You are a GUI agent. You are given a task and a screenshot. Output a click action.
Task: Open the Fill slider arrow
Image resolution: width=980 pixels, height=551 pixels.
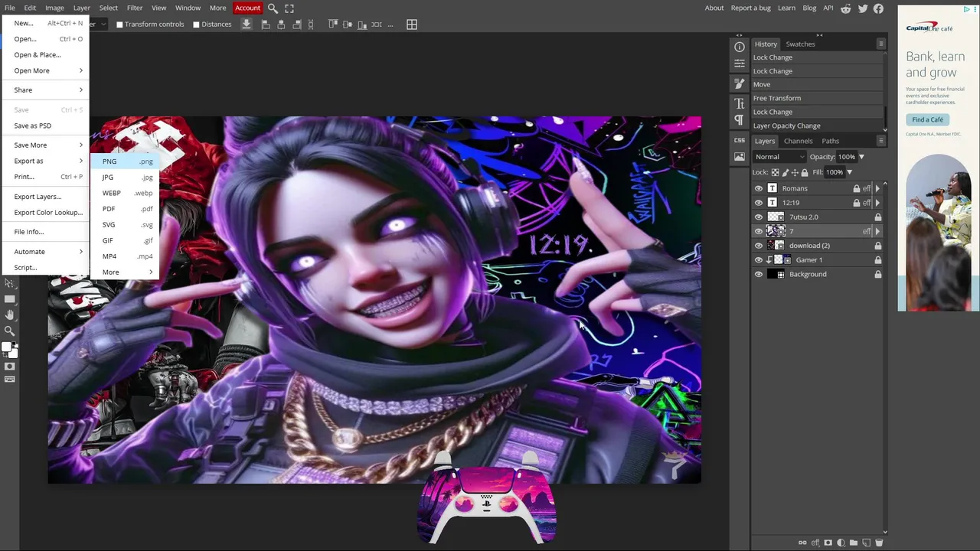click(x=849, y=172)
